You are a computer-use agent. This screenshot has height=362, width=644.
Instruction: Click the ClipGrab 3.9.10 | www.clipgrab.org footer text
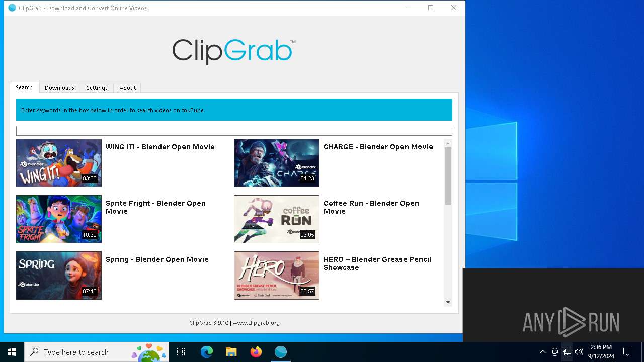point(234,323)
